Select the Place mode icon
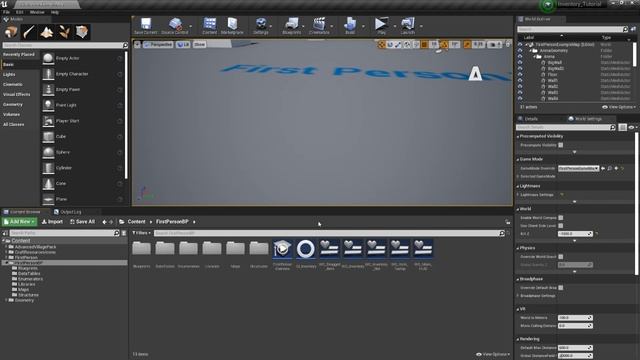 (x=11, y=32)
